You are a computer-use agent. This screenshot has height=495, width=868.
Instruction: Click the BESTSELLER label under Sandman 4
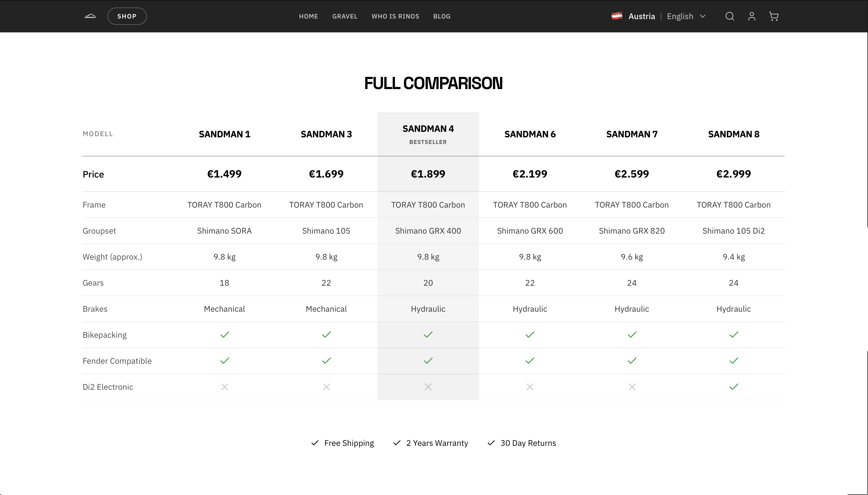point(428,142)
